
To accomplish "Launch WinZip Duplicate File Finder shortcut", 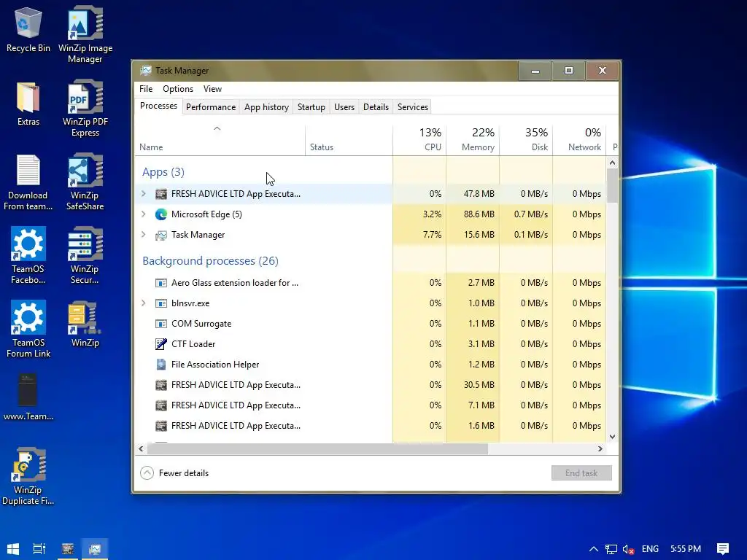I will 28,476.
